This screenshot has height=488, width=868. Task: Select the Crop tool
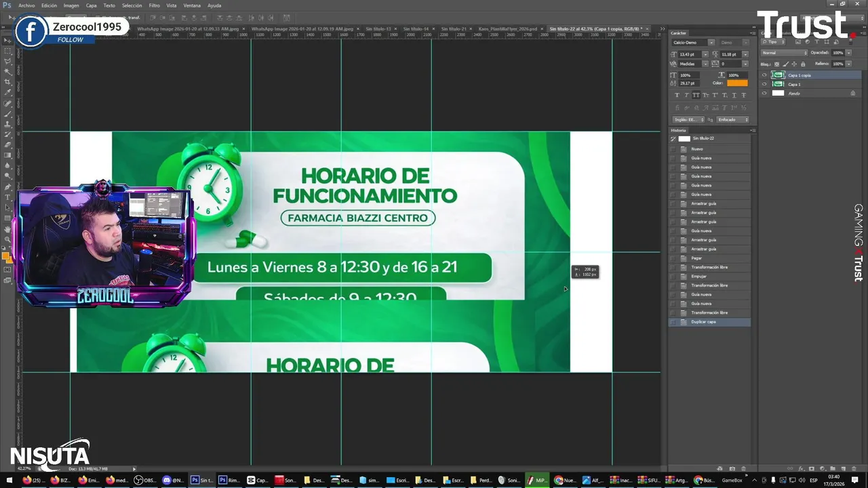[8, 82]
